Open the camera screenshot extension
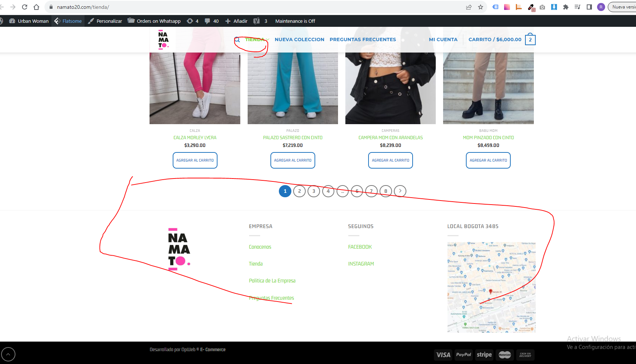Viewport: 636px width, 364px height. tap(542, 7)
